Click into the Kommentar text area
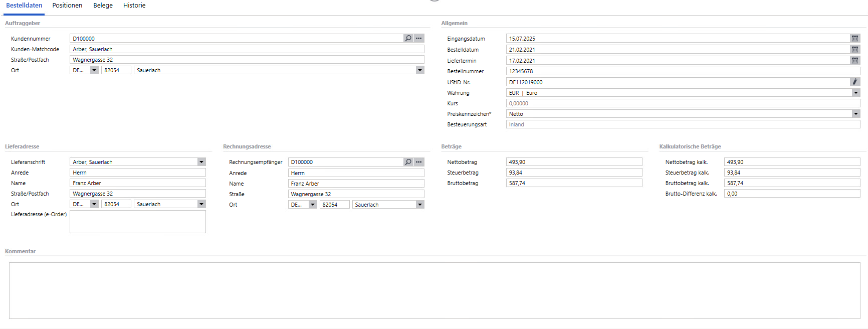Image resolution: width=868 pixels, height=329 pixels. [x=434, y=290]
